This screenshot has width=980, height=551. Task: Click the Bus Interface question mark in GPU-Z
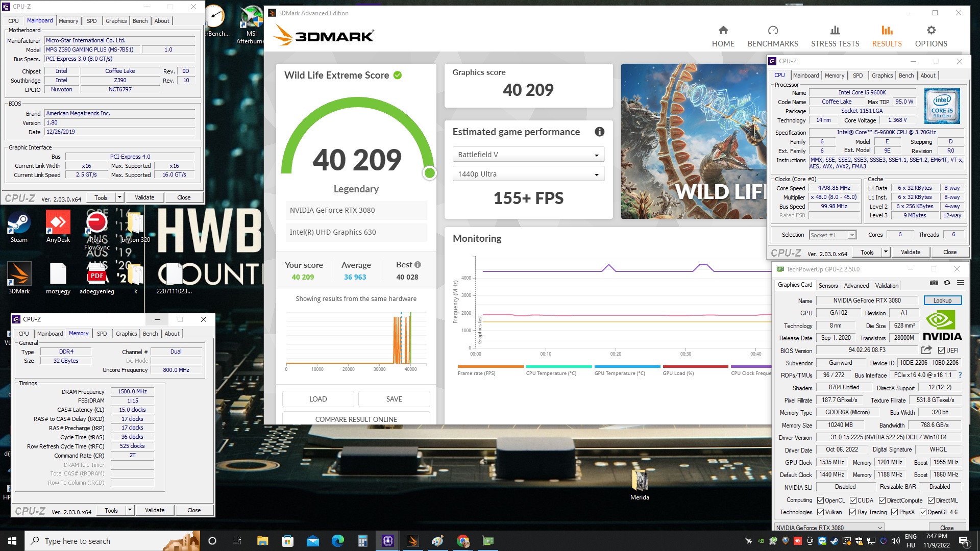point(960,375)
